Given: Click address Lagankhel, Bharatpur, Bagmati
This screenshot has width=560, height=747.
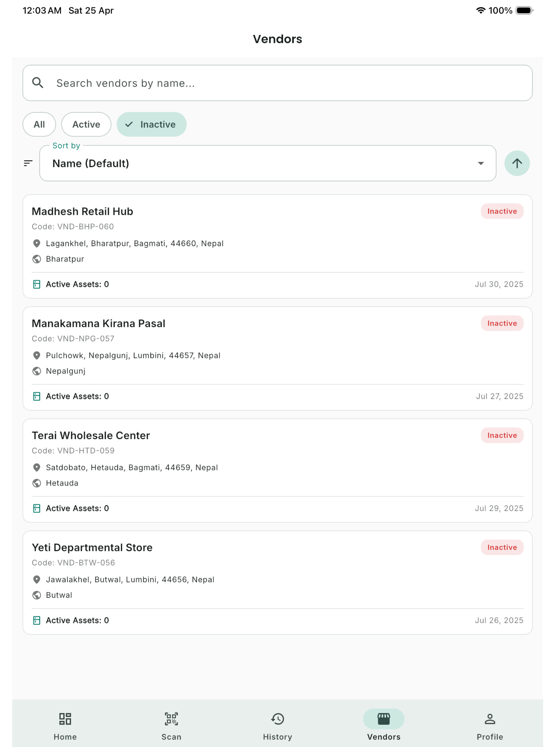Looking at the screenshot, I should [x=135, y=243].
